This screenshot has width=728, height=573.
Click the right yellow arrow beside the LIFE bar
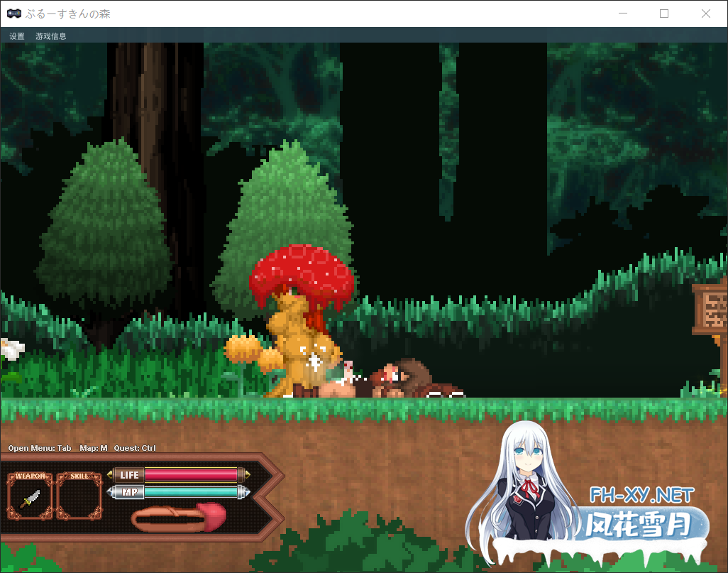click(x=246, y=474)
